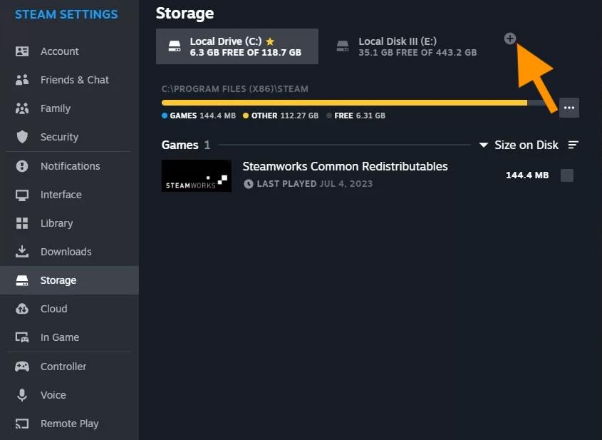The width and height of the screenshot is (602, 440).
Task: Click the Voice microphone icon
Action: [x=22, y=395]
